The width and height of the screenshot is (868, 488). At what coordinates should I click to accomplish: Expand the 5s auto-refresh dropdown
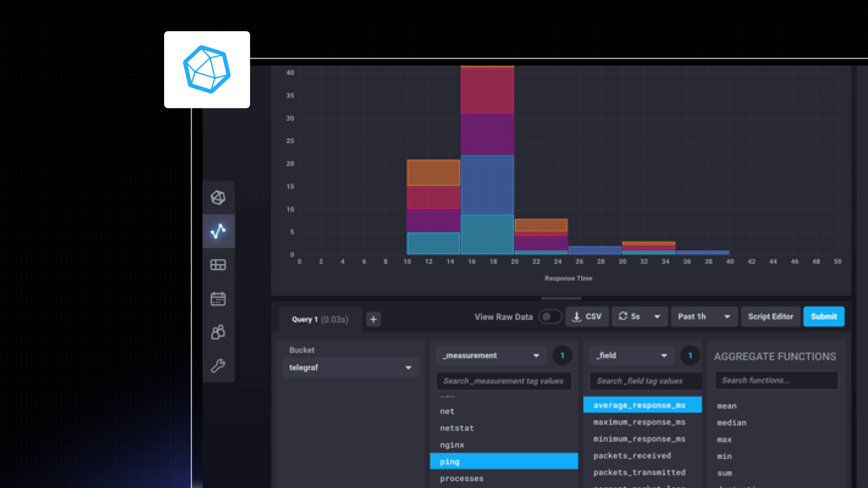tap(657, 317)
